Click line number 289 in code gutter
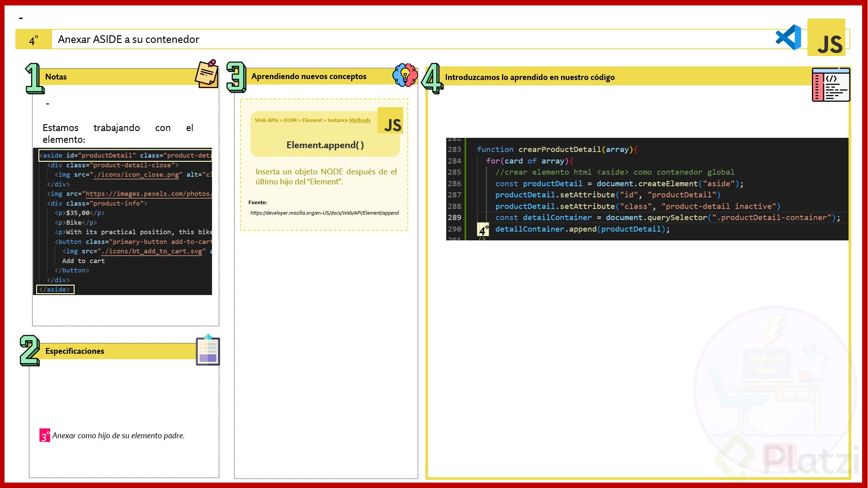Screen dimensions: 868x488 (x=454, y=218)
